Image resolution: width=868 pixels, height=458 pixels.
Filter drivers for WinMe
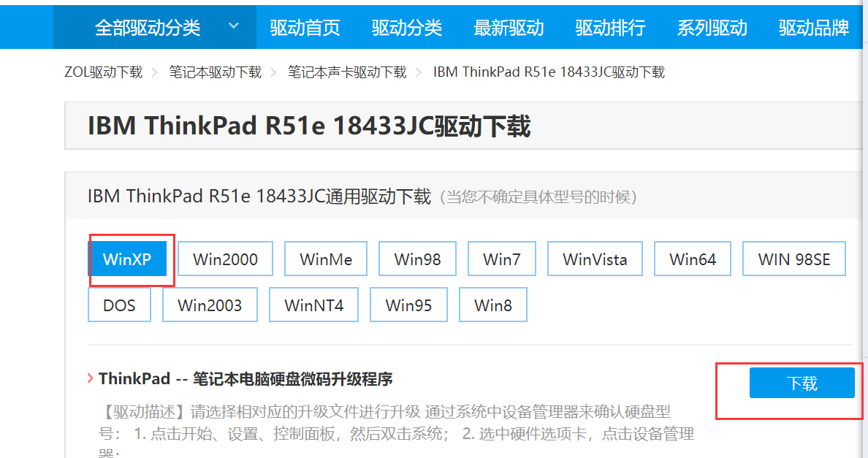click(x=325, y=258)
